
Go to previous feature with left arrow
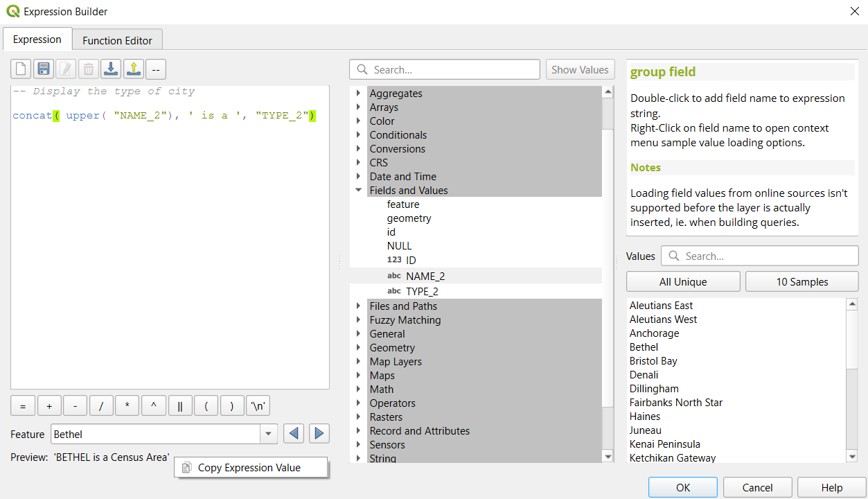(294, 434)
